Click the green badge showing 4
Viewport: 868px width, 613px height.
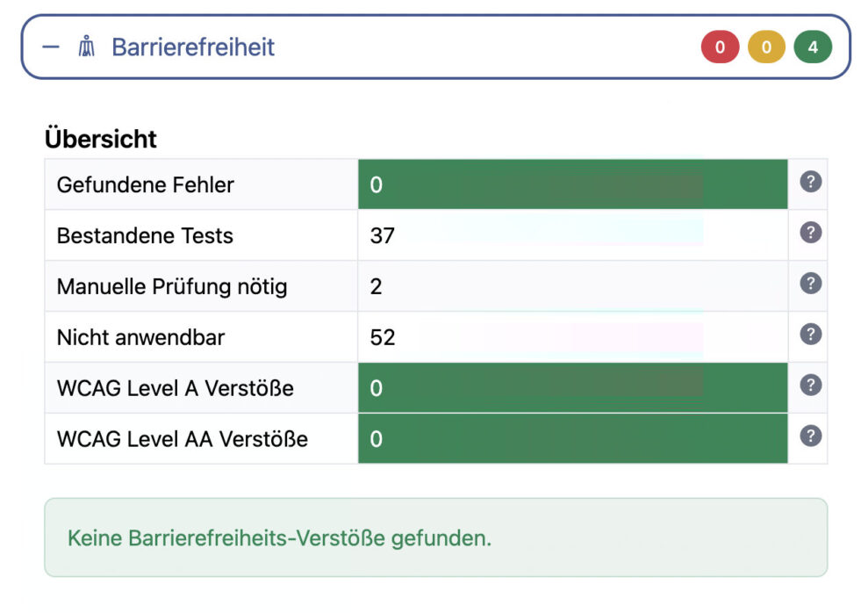click(812, 46)
